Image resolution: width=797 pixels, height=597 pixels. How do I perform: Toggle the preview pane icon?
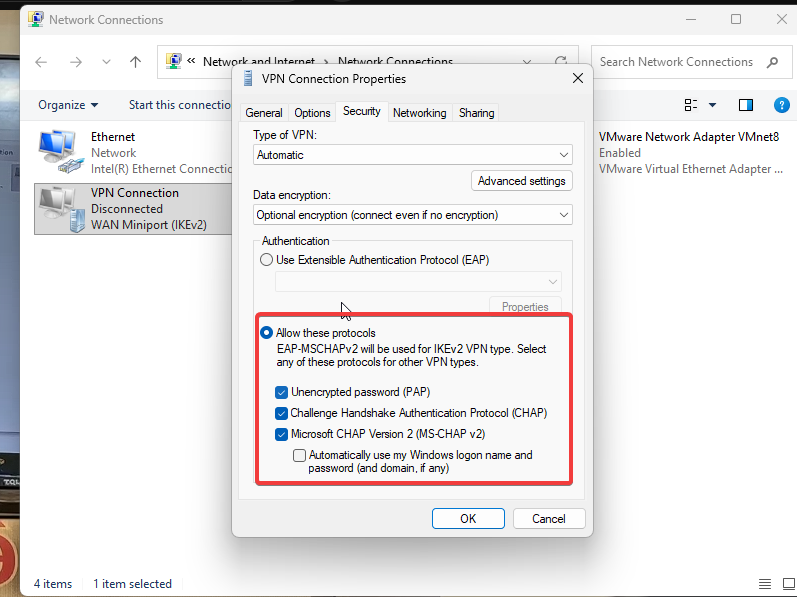pos(746,105)
